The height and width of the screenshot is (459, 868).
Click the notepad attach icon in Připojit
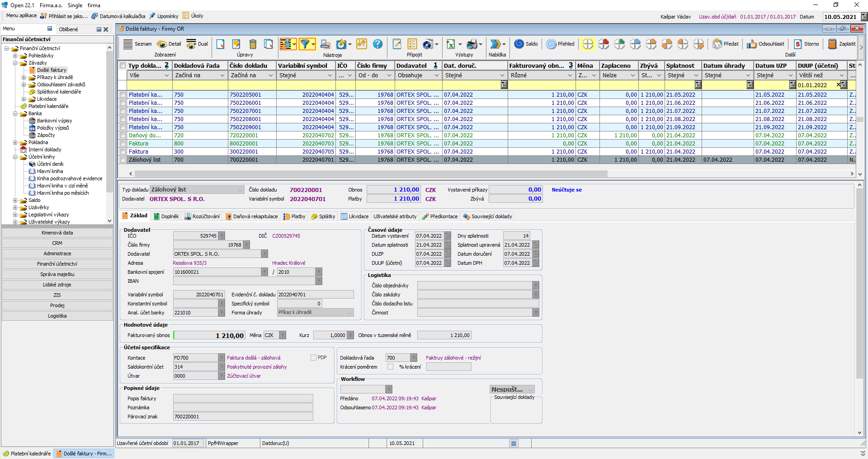click(x=397, y=44)
